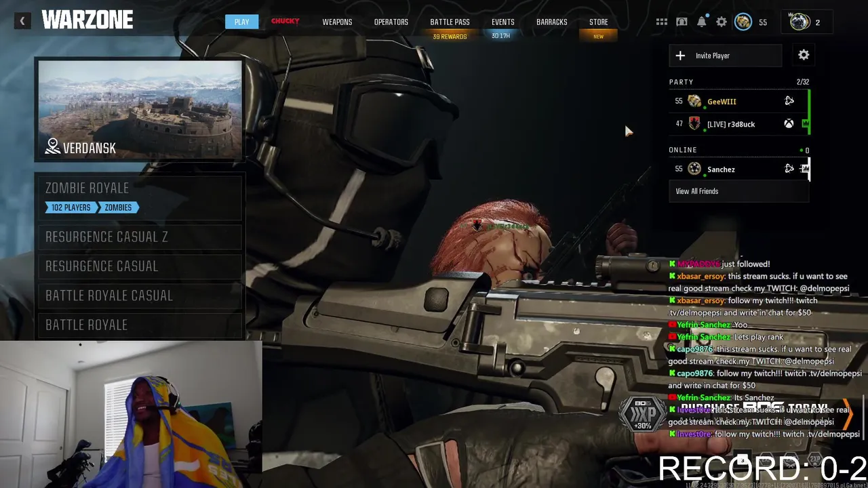Click the party count 2/32
868x488 pixels.
click(803, 82)
